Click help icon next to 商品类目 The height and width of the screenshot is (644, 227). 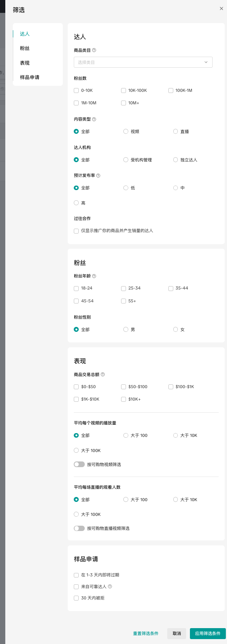[x=94, y=50]
